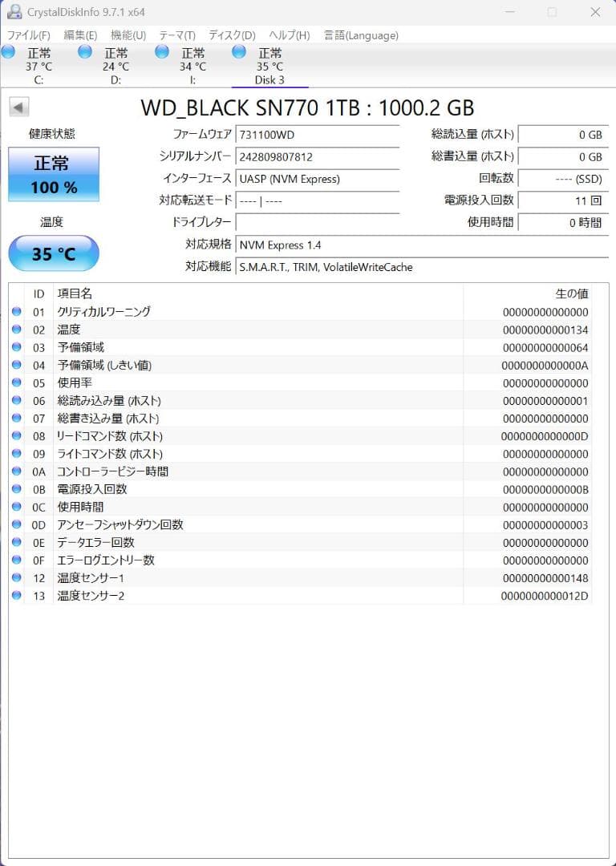Select the リードコマンド数 (ホスト) row text
The width and height of the screenshot is (616, 866).
(x=109, y=436)
